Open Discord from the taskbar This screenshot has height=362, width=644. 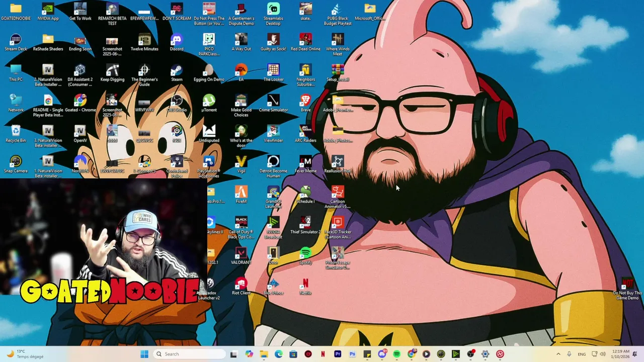pos(382,354)
